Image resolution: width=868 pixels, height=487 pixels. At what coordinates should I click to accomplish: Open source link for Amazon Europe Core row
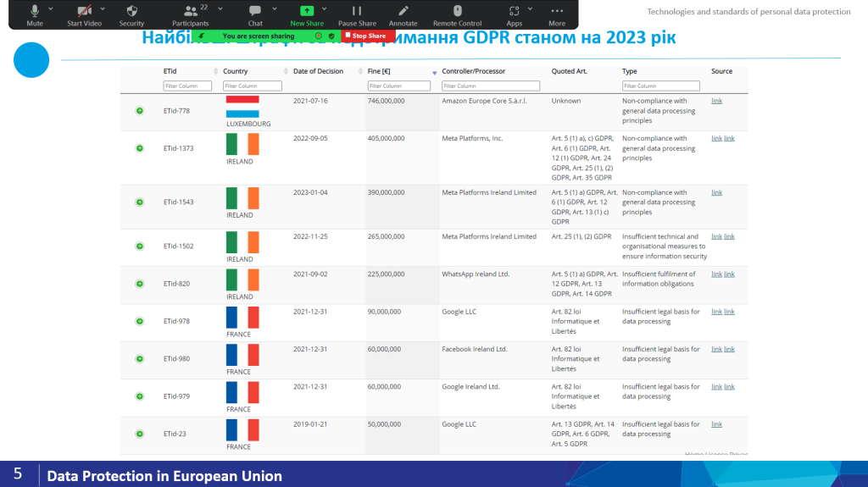[716, 101]
